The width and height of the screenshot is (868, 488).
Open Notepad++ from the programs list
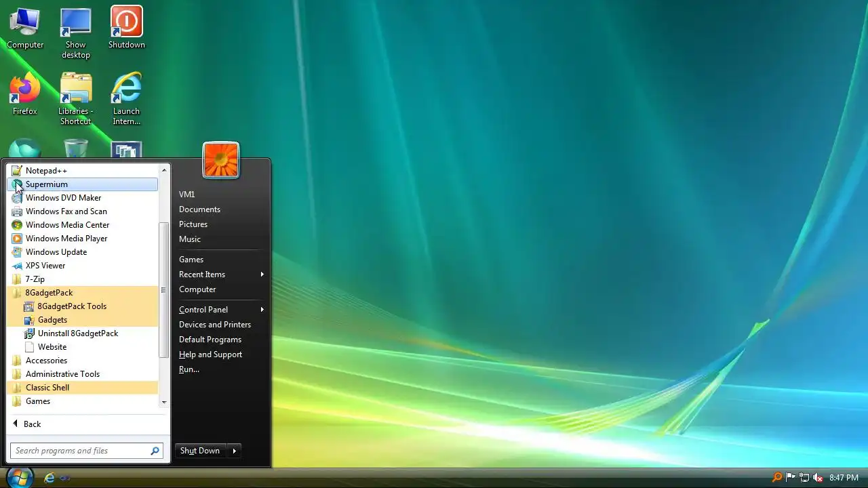[x=82, y=171]
